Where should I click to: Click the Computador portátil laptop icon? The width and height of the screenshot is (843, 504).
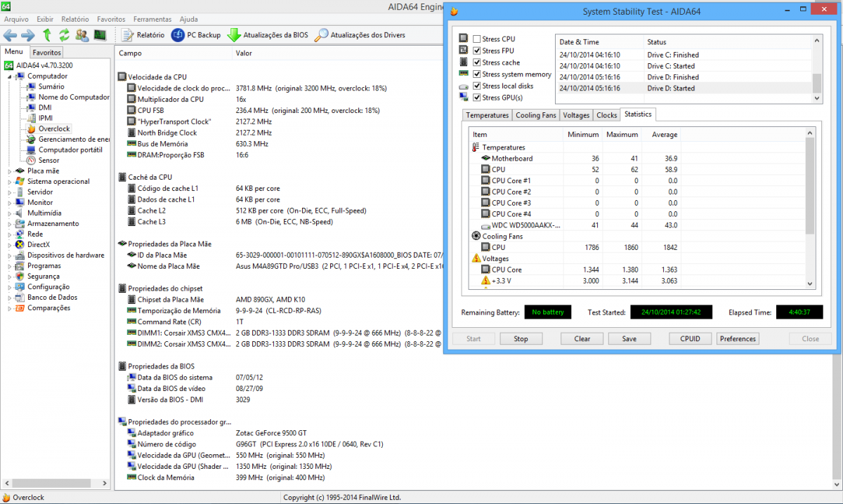[32, 150]
